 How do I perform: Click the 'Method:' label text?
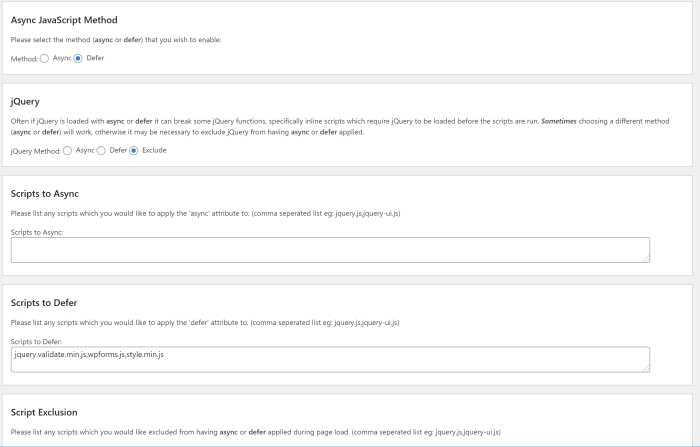(x=24, y=59)
